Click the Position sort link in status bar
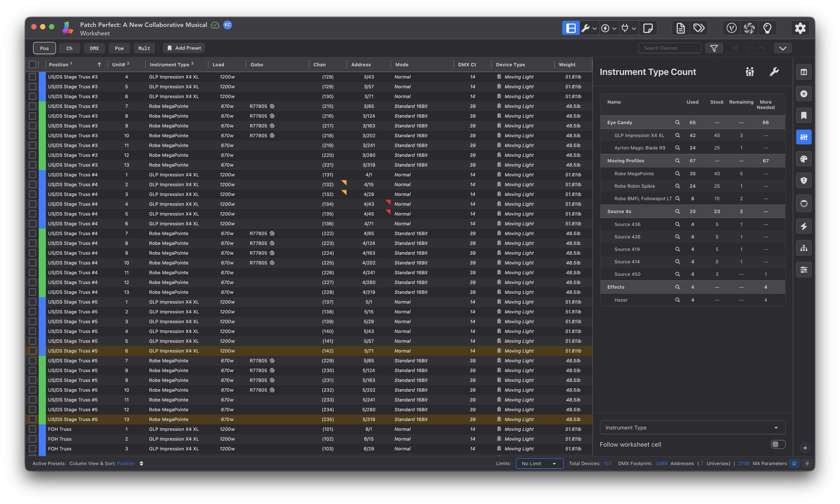The width and height of the screenshot is (840, 504). tap(126, 464)
